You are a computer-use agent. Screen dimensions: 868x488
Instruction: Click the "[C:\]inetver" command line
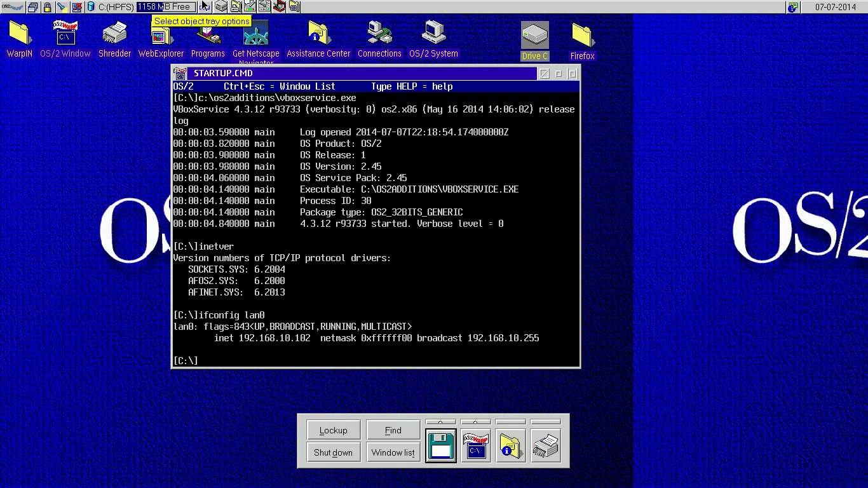tap(203, 247)
